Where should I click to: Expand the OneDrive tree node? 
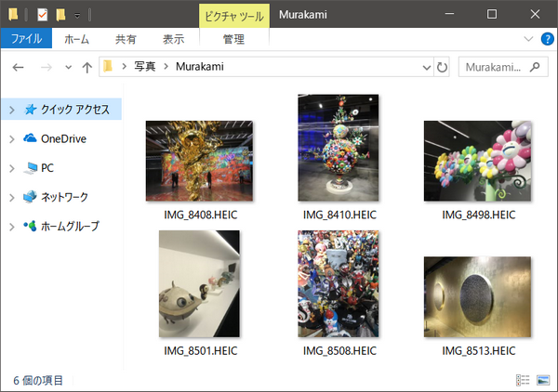[x=12, y=139]
